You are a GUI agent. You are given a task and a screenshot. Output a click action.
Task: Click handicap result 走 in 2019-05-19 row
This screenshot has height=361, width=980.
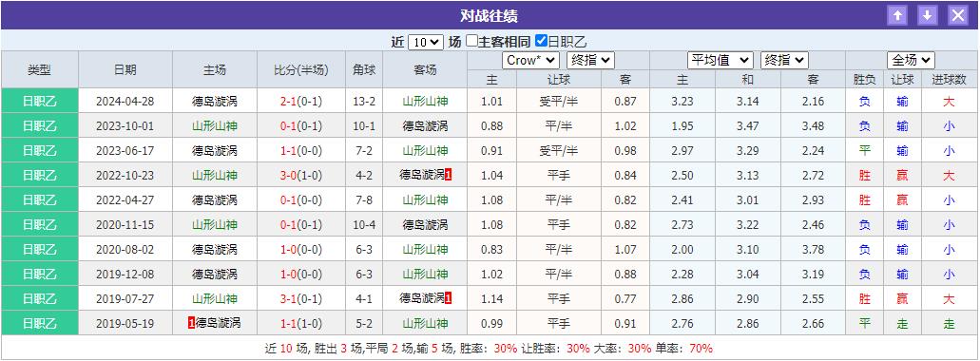point(902,324)
